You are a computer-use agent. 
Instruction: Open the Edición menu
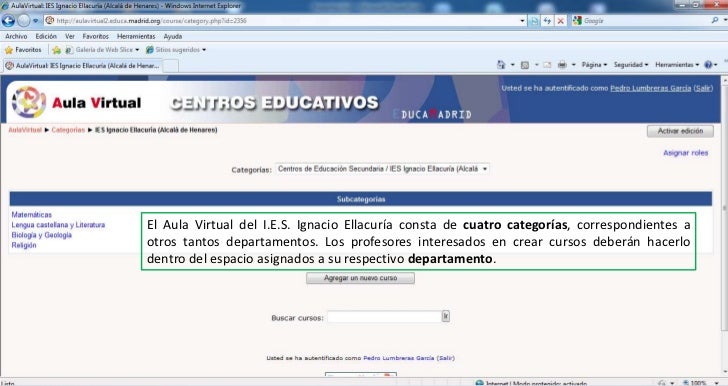pyautogui.click(x=46, y=36)
